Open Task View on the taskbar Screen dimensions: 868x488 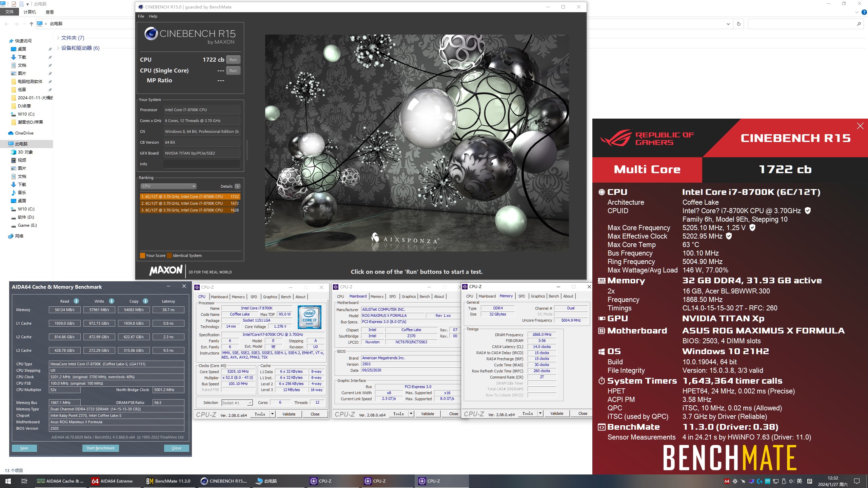tap(24, 481)
